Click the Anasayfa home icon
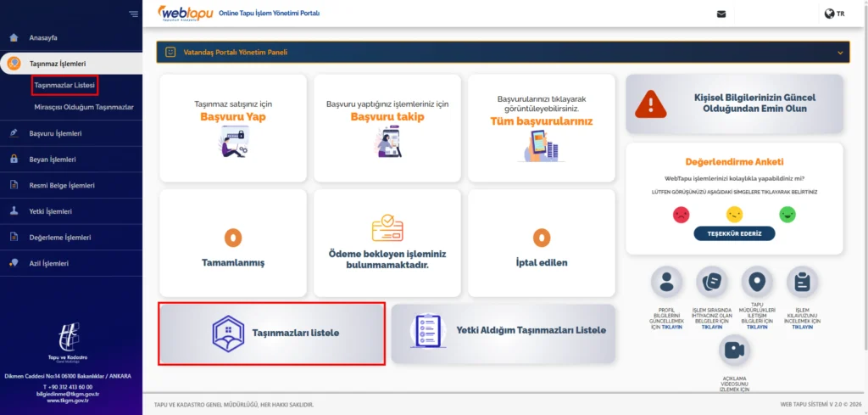 tap(14, 37)
